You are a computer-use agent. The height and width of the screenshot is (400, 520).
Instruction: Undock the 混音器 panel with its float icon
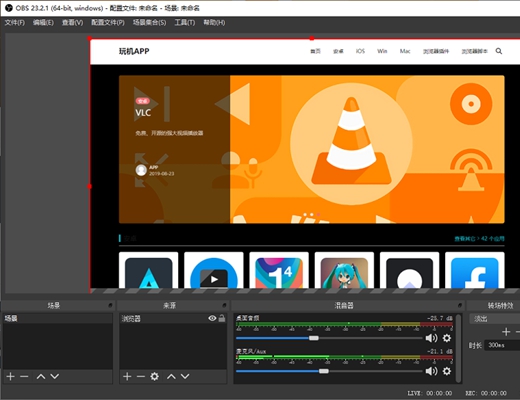point(460,305)
